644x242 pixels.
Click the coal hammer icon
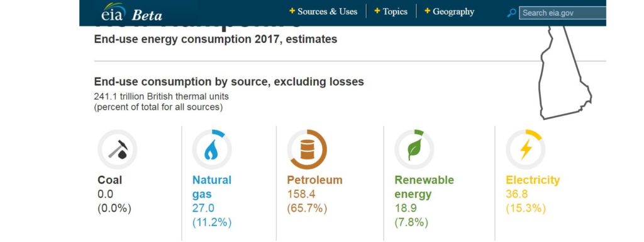pos(118,150)
